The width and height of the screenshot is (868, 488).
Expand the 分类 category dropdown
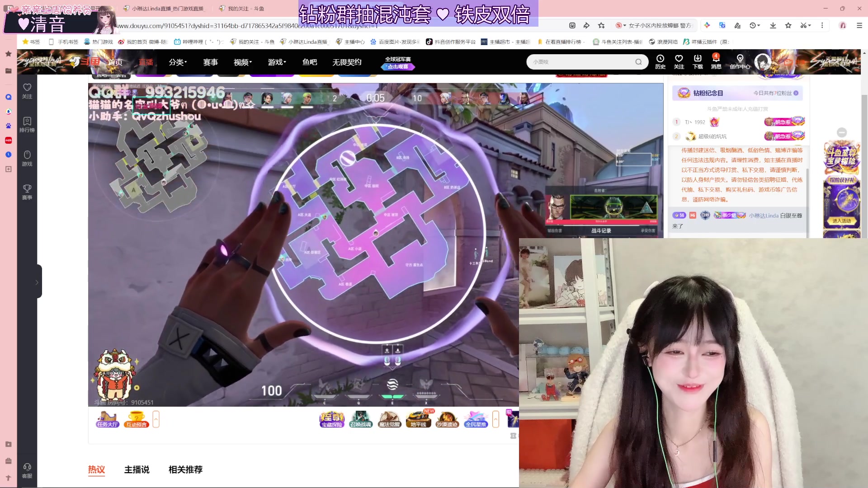click(x=178, y=62)
